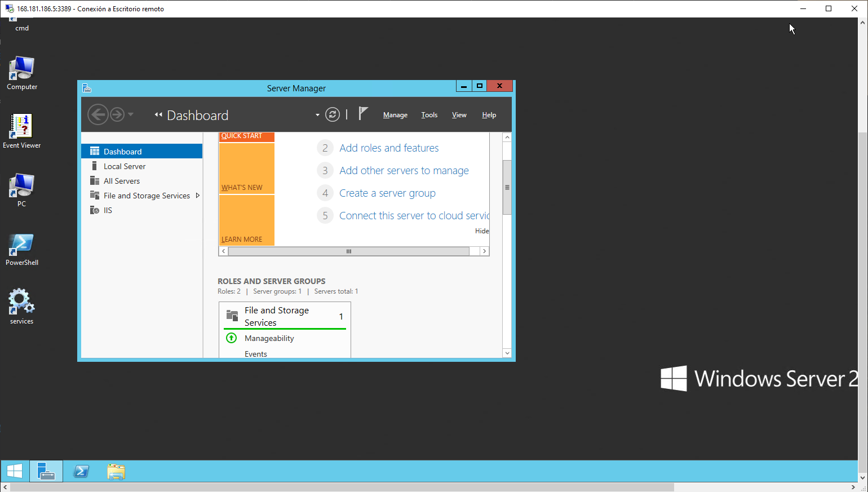
Task: Open the cmd desktop shortcut
Action: pyautogui.click(x=21, y=25)
